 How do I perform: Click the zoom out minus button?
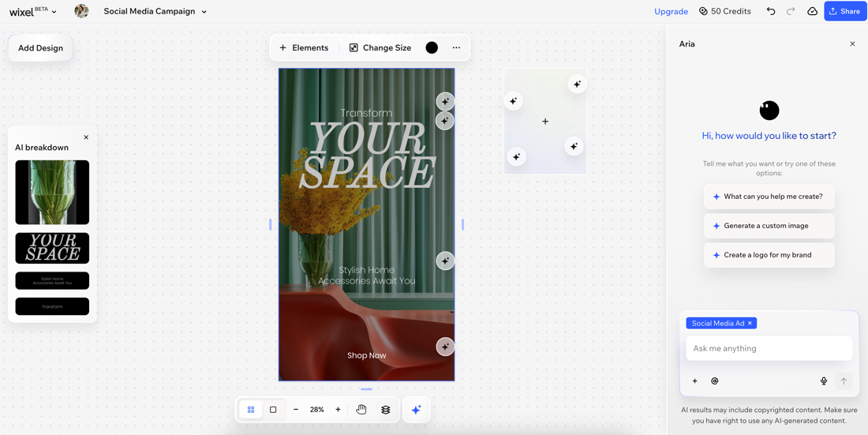296,410
